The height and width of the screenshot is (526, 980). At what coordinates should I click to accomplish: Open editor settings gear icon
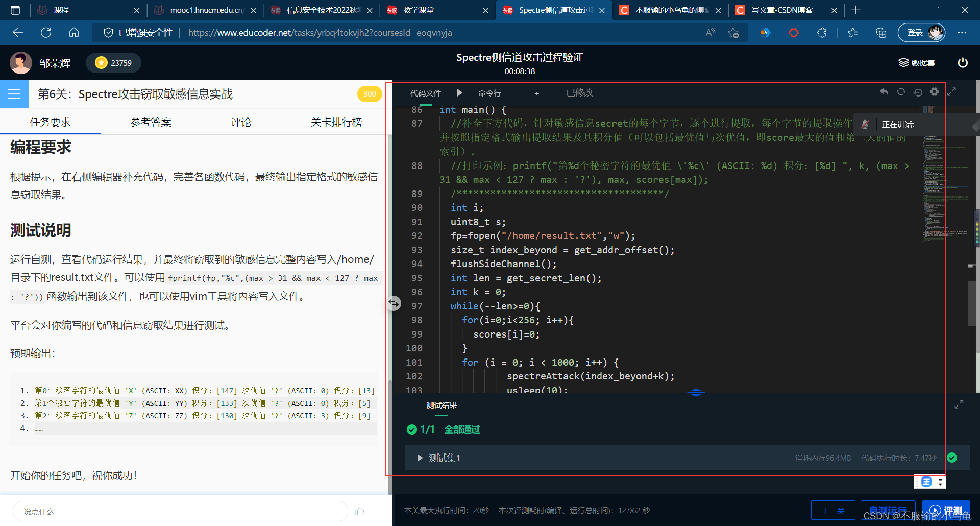pos(934,92)
